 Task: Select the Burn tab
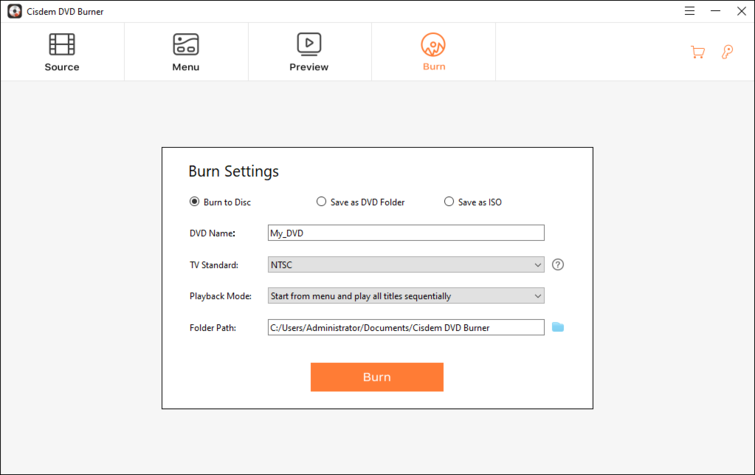pos(433,52)
